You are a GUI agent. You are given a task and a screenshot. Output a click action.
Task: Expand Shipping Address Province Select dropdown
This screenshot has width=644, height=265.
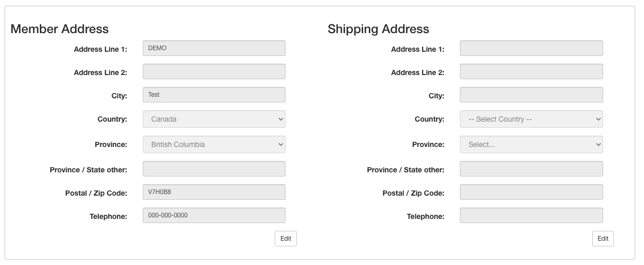(x=531, y=144)
